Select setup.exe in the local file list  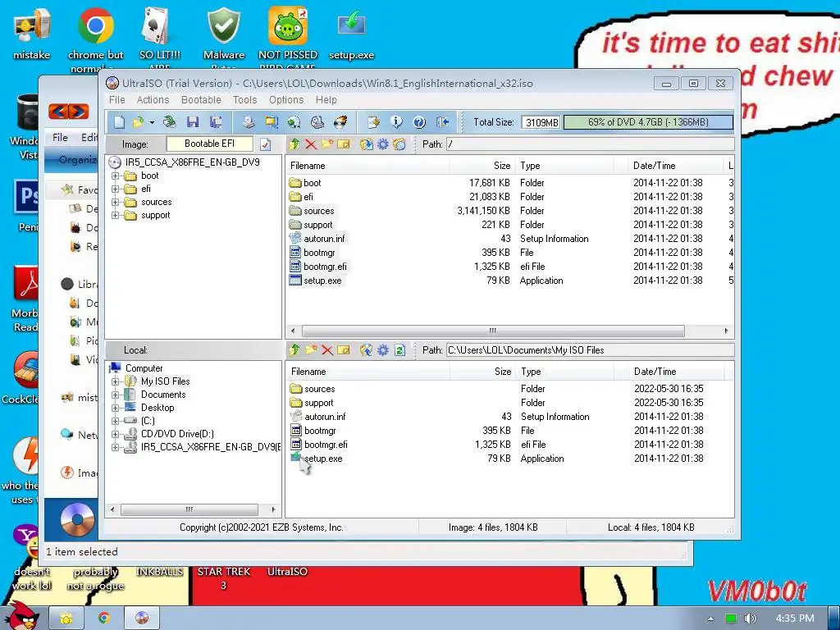(x=323, y=459)
